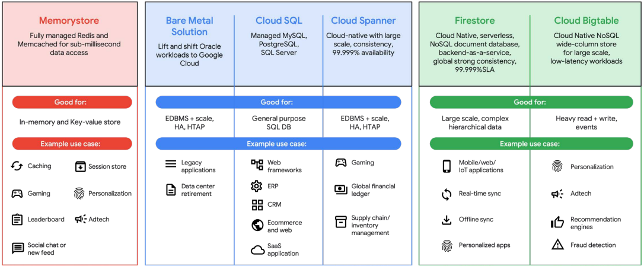The width and height of the screenshot is (644, 266).
Task: Select the Cloud Spanner heading
Action: coord(364,21)
